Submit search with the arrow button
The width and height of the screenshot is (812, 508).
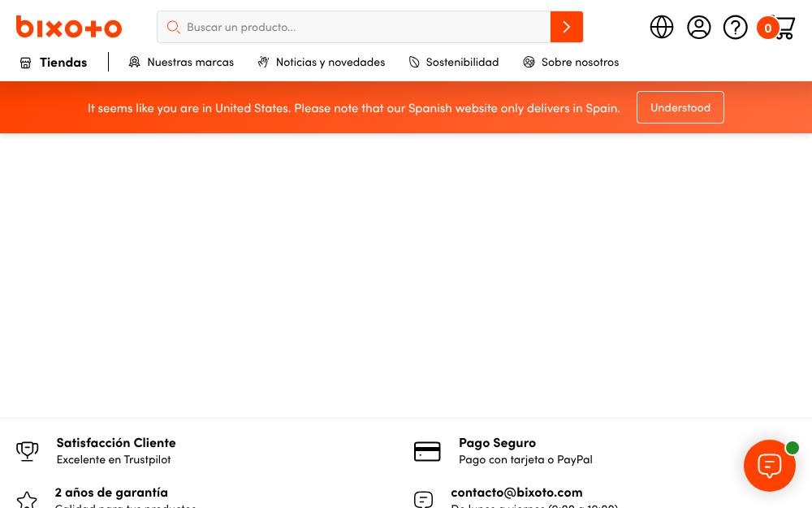tap(567, 27)
